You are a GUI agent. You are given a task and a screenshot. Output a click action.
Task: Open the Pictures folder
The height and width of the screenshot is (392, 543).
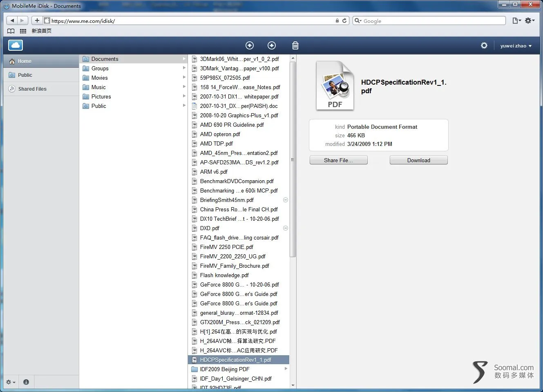(133, 96)
